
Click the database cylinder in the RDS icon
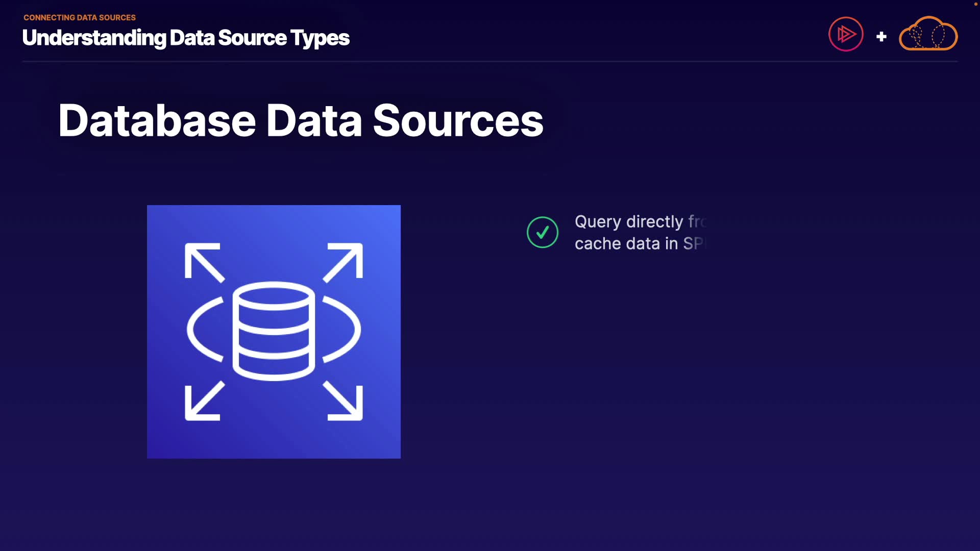(274, 331)
